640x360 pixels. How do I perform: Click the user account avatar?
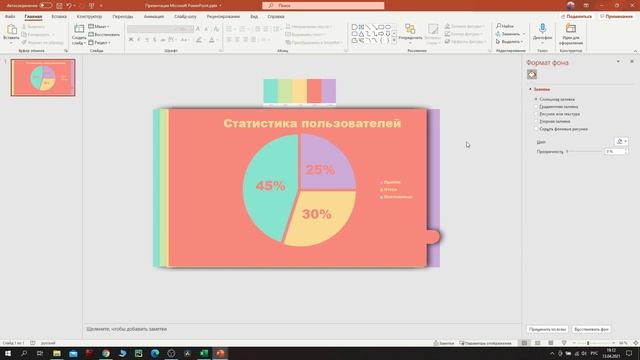570,6
